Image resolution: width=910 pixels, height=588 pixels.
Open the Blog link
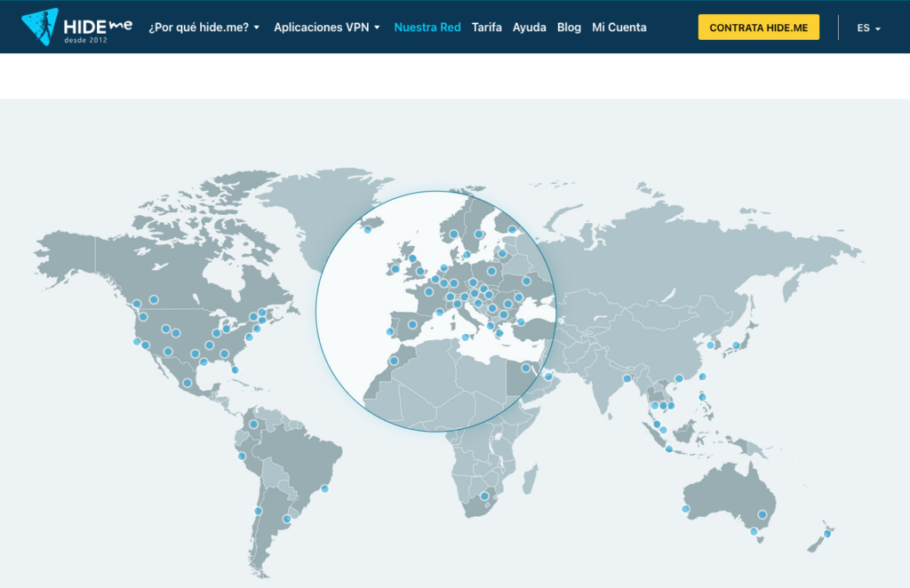(x=569, y=27)
